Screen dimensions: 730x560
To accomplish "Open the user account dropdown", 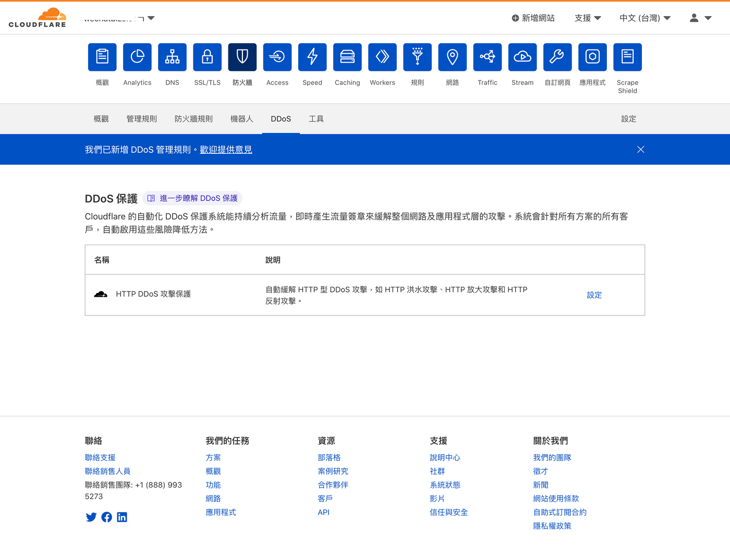I will coord(700,18).
